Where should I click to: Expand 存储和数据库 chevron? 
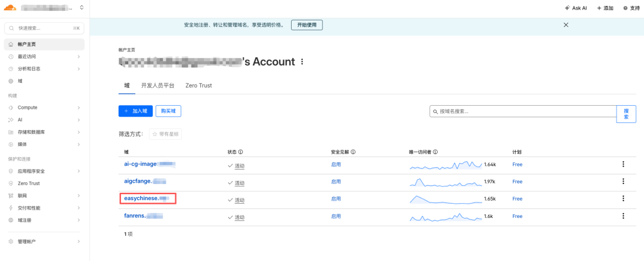click(x=79, y=132)
